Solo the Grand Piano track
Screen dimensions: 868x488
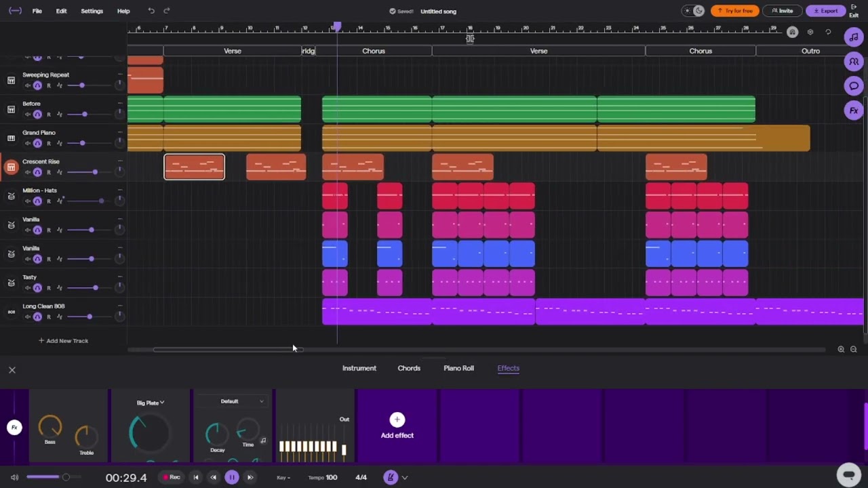point(37,143)
